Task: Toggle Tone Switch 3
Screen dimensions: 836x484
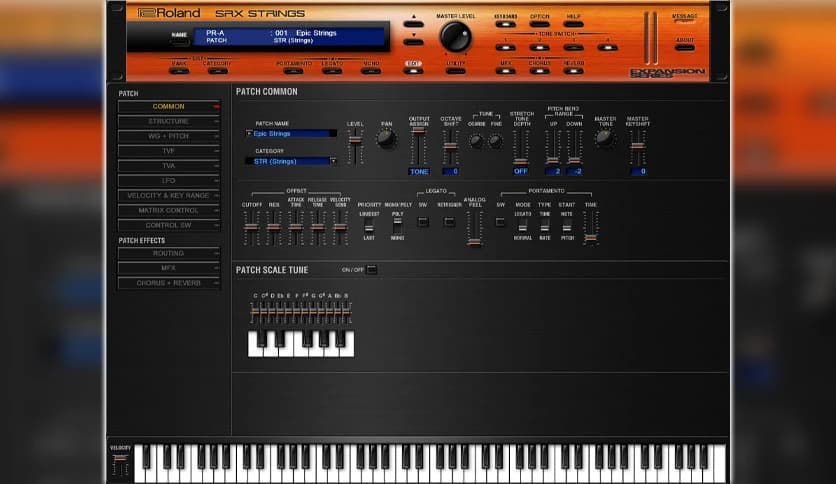Action: (574, 47)
